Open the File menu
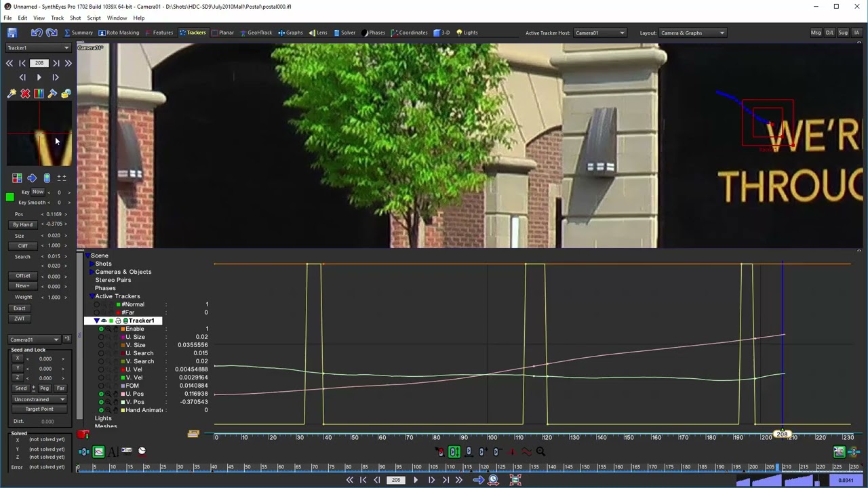Image resolution: width=868 pixels, height=488 pixels. (x=7, y=18)
